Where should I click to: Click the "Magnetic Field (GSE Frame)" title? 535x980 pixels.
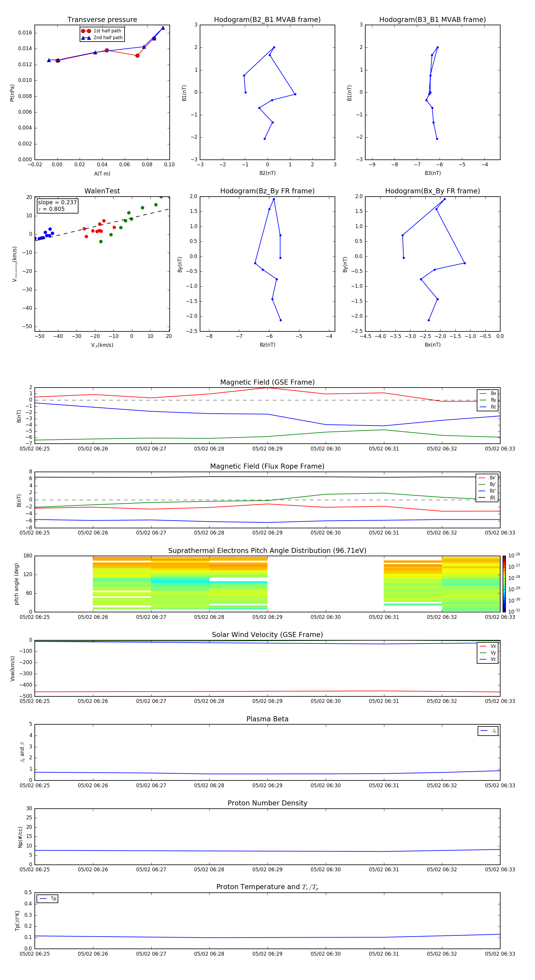click(267, 382)
